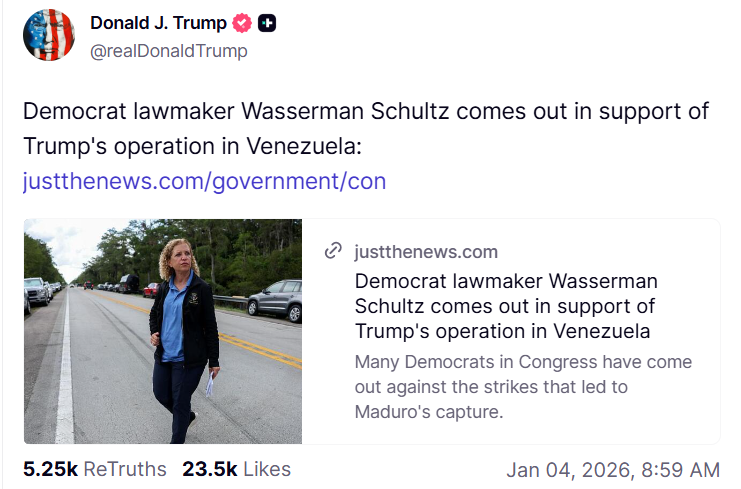741x489 pixels.
Task: Click justthenews.com domain in link card
Action: click(426, 252)
